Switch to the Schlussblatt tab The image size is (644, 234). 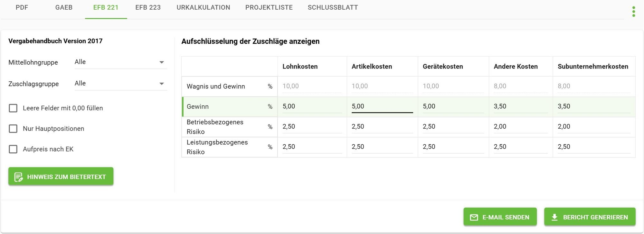pos(333,7)
